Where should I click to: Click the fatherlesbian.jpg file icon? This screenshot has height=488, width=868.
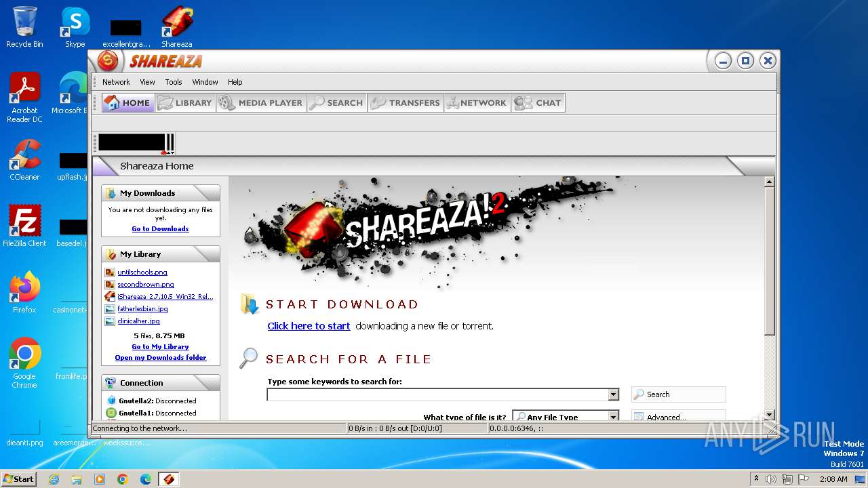point(110,309)
